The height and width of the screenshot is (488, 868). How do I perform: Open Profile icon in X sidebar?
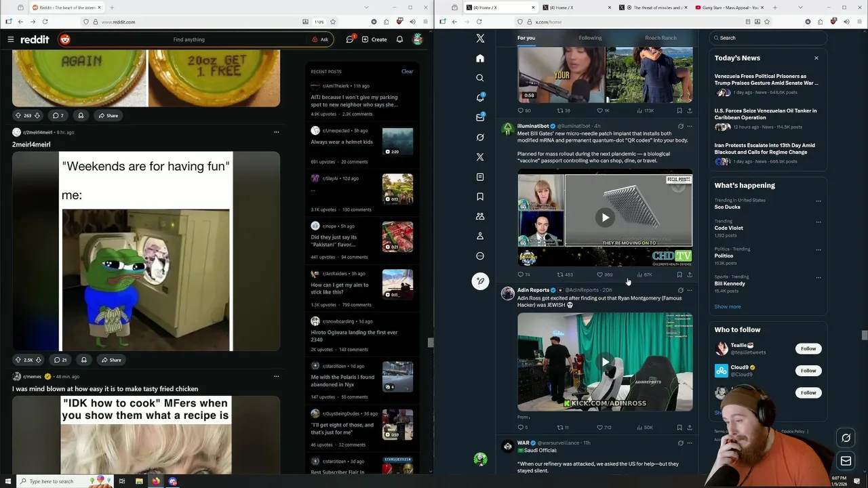point(480,236)
